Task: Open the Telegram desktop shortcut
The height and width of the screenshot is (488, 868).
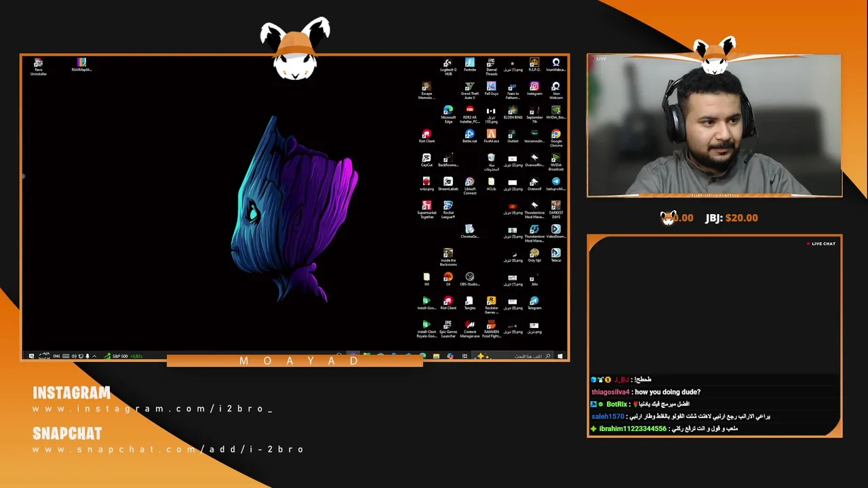Action: [534, 303]
